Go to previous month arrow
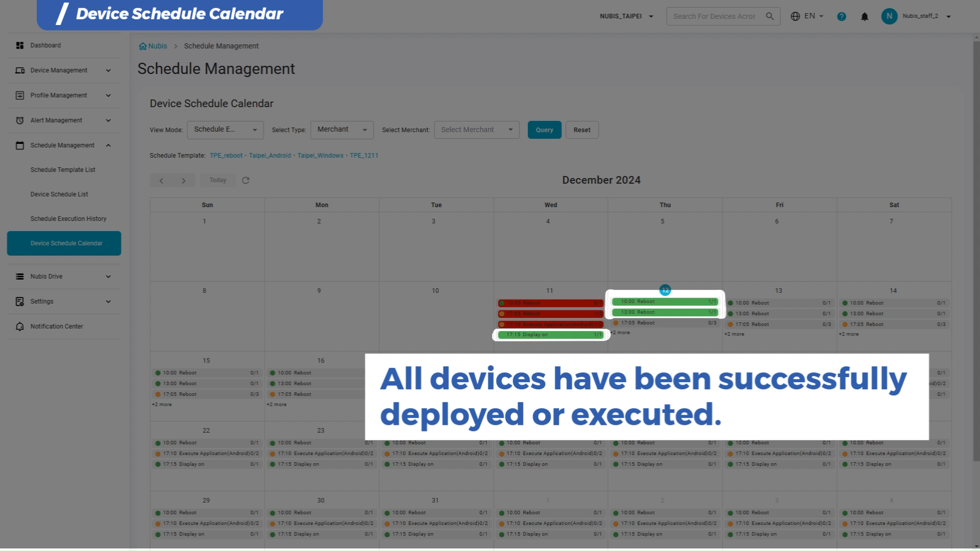 click(161, 180)
